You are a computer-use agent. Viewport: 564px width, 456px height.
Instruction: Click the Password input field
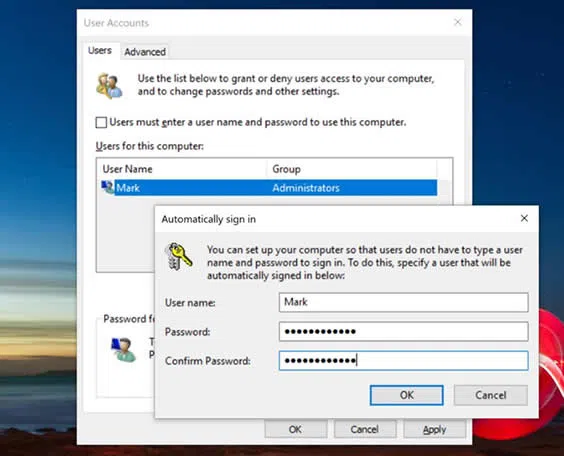[x=403, y=331]
